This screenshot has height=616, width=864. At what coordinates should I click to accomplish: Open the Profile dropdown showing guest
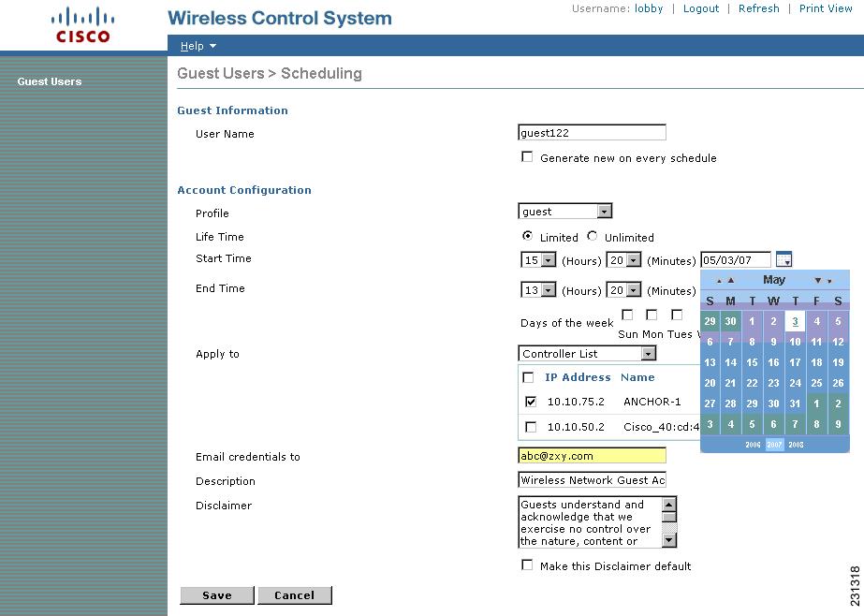(x=564, y=211)
